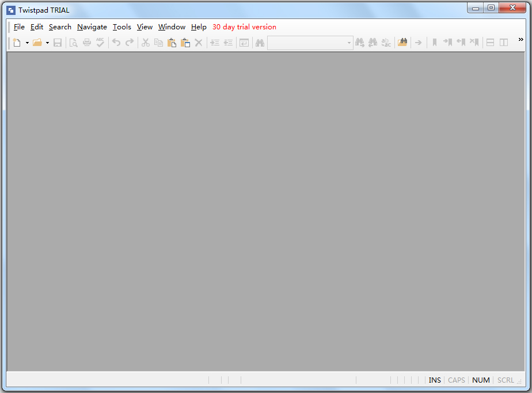
Task: Open Print Preview from the toolbar
Action: coord(73,43)
